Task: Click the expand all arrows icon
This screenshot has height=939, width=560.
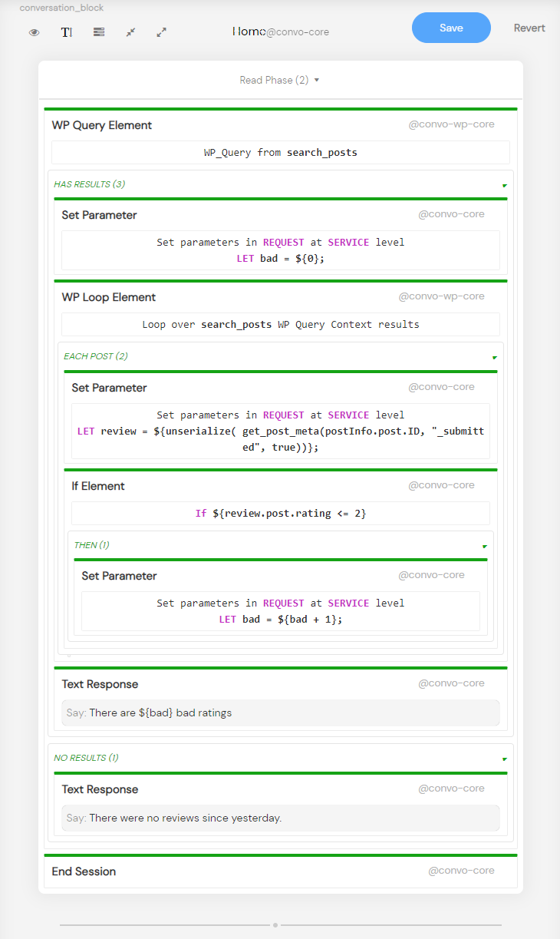Action: pyautogui.click(x=161, y=32)
